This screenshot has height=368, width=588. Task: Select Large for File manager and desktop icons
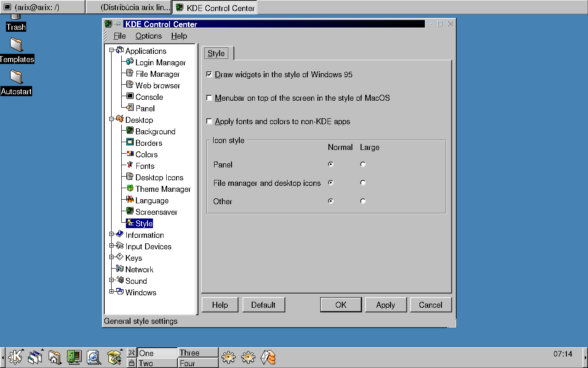point(363,183)
